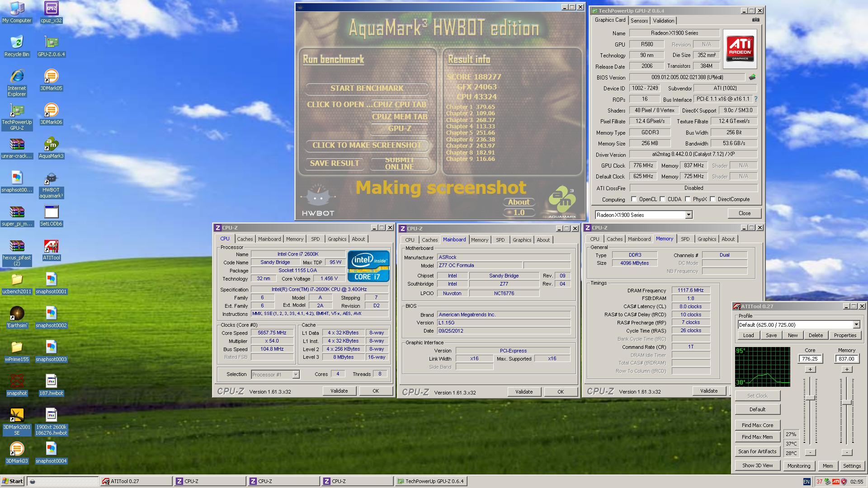Switch to Sensors tab in GPU-Z
868x488 pixels.
tap(639, 21)
